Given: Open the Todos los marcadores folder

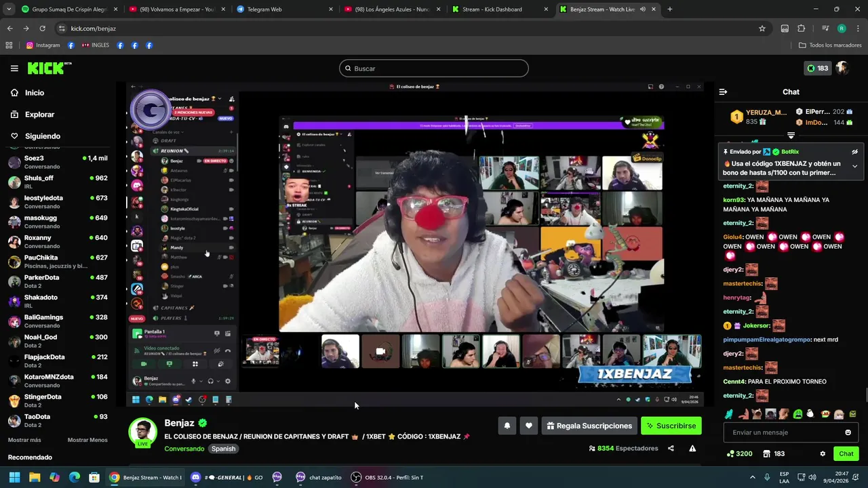Looking at the screenshot, I should (x=830, y=45).
